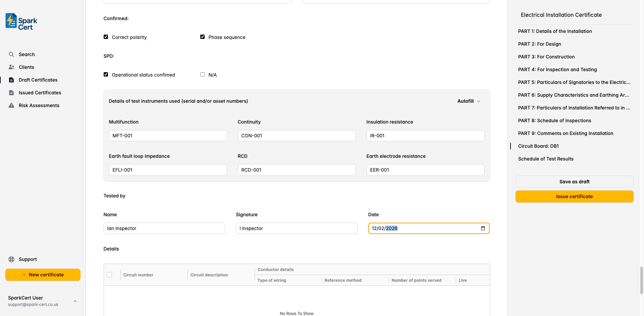The image size is (644, 316).
Task: Click the page vertical scrollbar thumb
Action: (641, 280)
